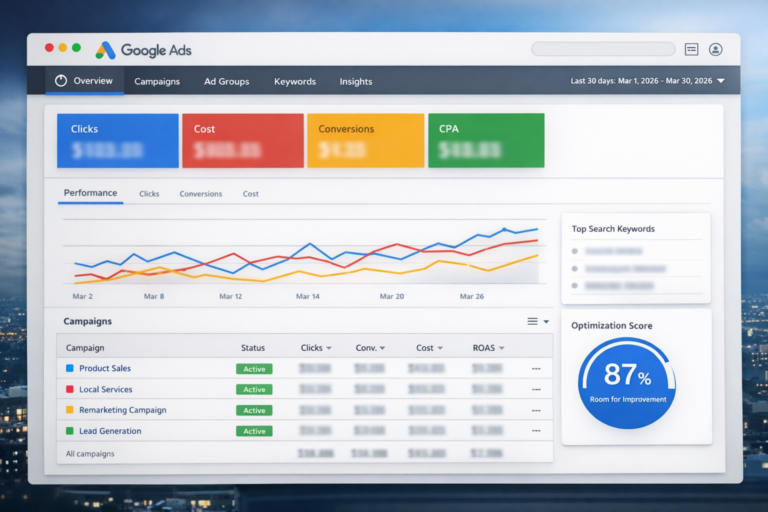The image size is (768, 512).
Task: Open the Remarketing Campaign link
Action: (x=123, y=410)
